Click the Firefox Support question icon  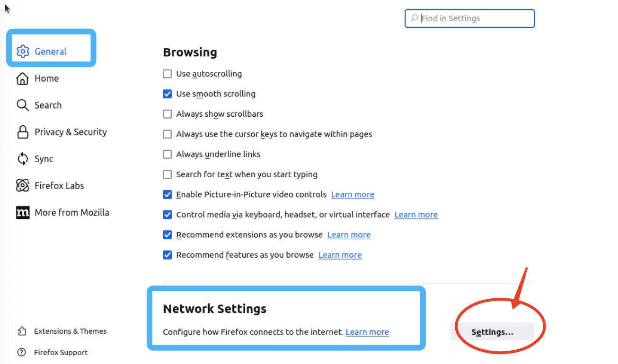[x=22, y=352]
